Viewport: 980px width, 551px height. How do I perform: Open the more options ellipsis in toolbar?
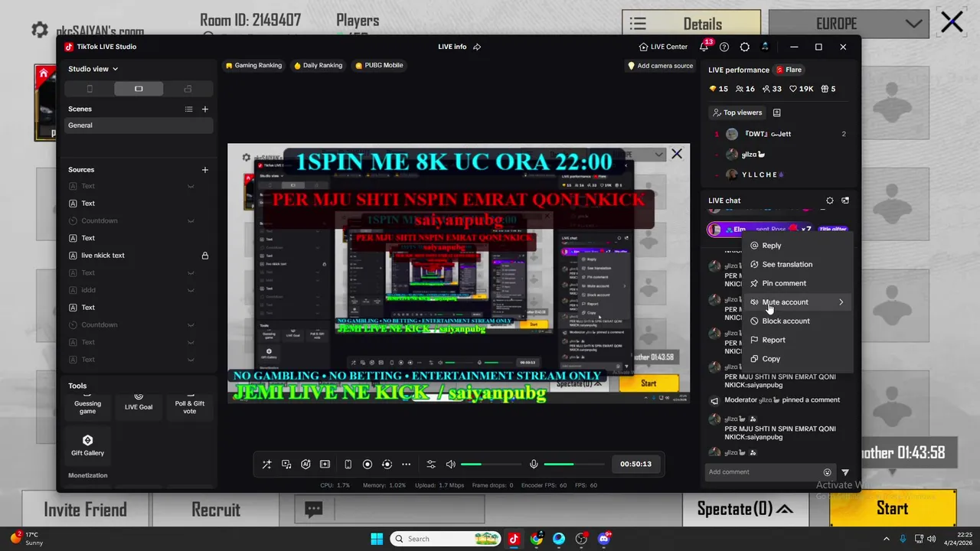coord(407,465)
